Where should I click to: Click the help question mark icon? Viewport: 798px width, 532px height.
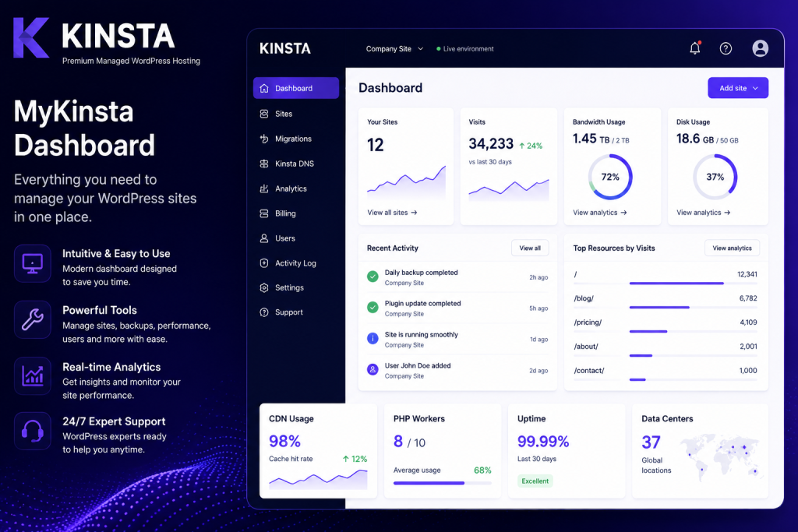[726, 48]
